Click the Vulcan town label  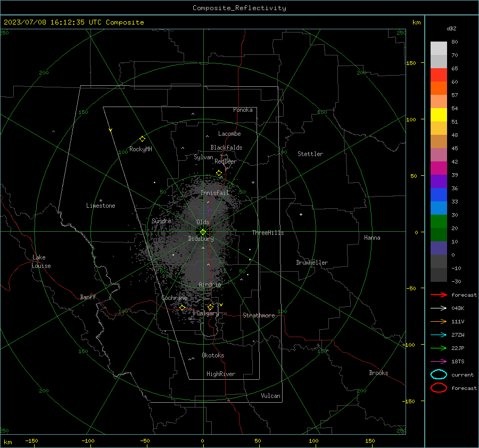pyautogui.click(x=270, y=396)
